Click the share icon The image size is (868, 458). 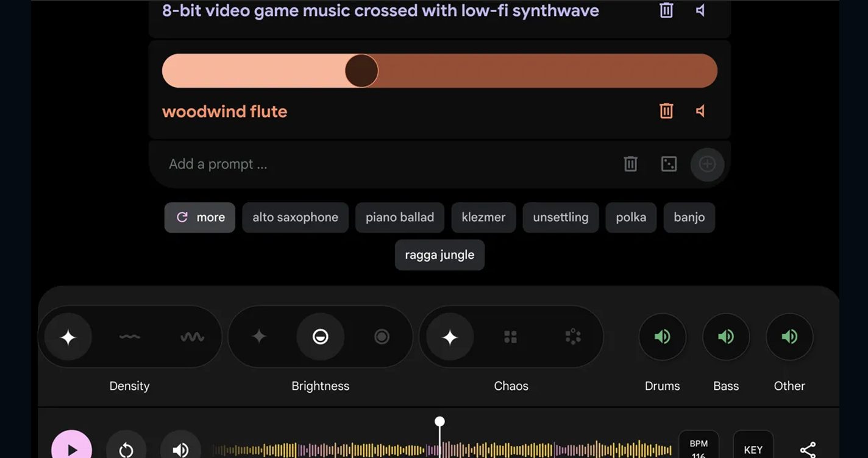[x=808, y=449]
